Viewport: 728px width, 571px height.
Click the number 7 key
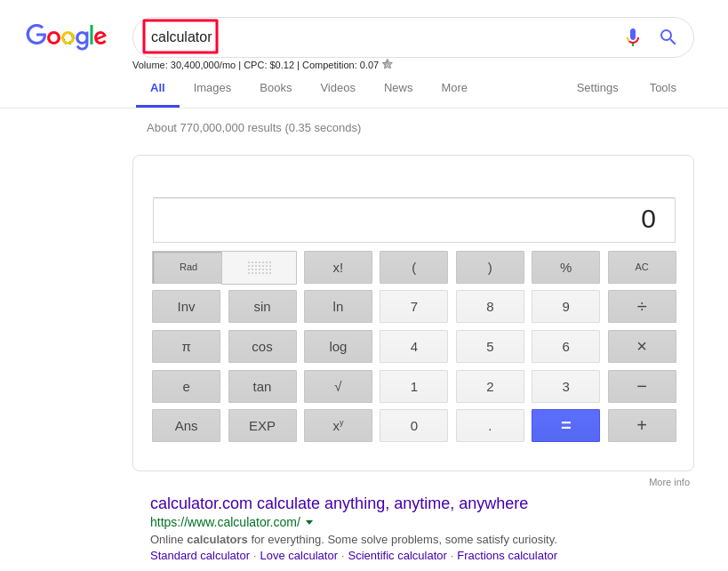(x=413, y=307)
